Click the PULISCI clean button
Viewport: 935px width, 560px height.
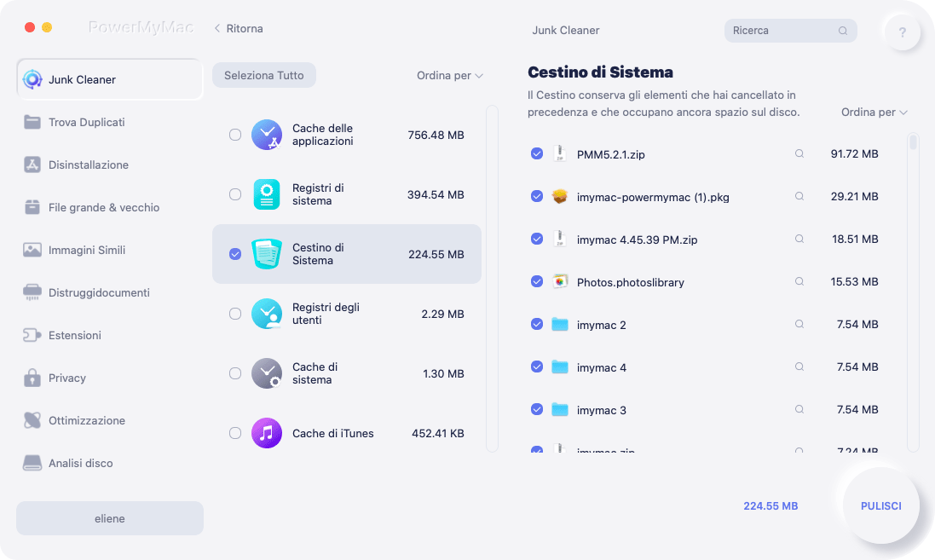(880, 505)
